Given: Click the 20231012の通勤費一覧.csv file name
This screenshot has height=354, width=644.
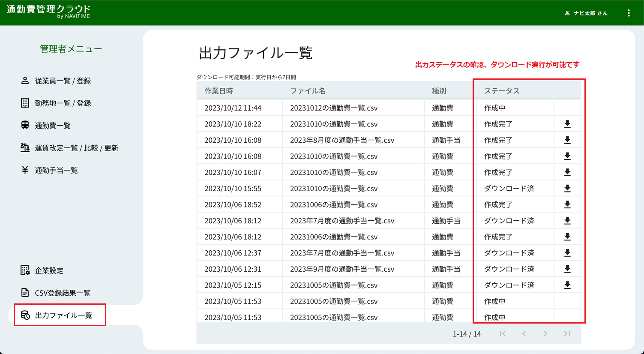Looking at the screenshot, I should tap(334, 108).
